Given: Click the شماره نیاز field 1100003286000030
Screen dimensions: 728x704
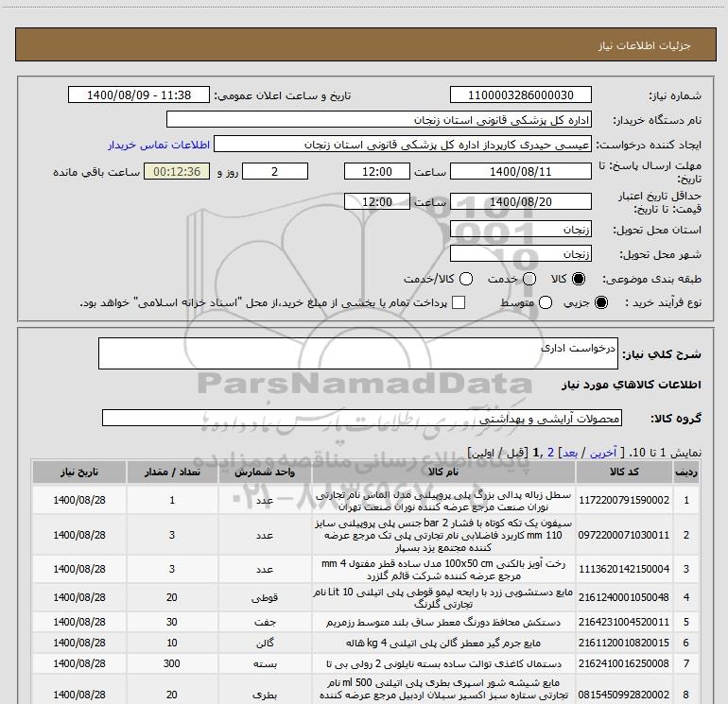Looking at the screenshot, I should pyautogui.click(x=520, y=94).
